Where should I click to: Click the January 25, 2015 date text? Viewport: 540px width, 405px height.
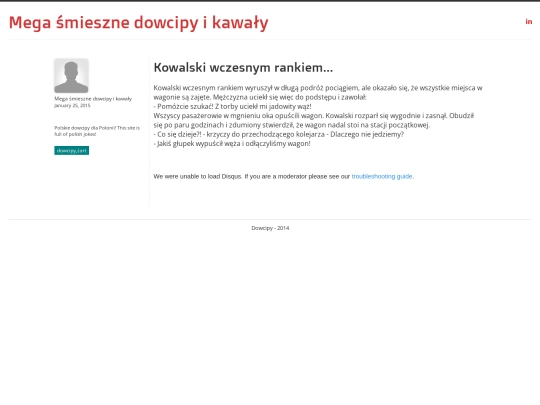(x=72, y=105)
